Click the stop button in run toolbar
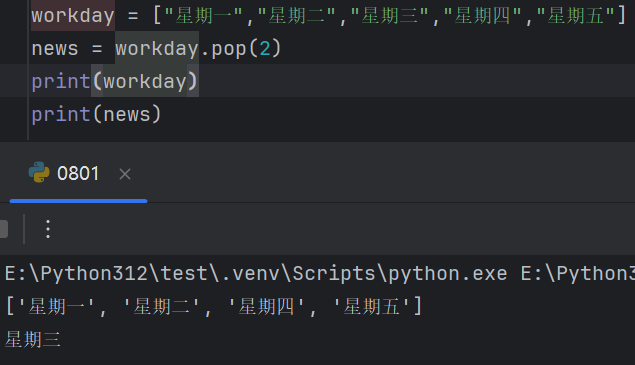 click(4, 229)
